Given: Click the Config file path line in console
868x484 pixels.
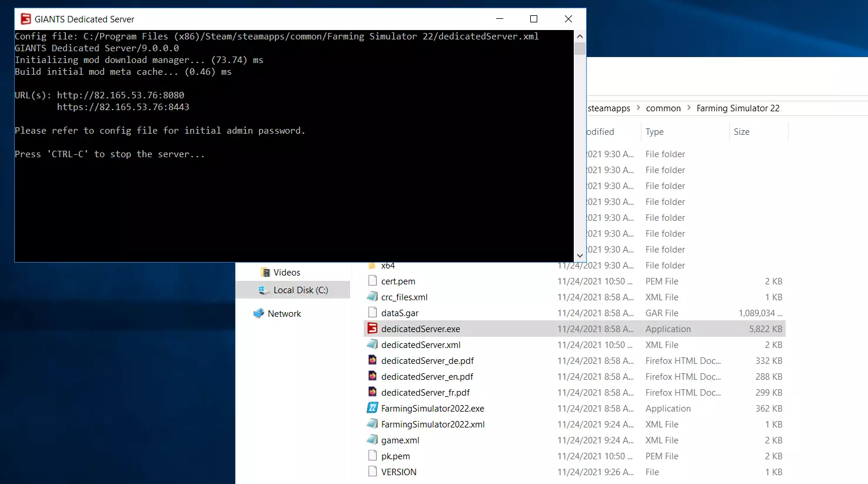Looking at the screenshot, I should (x=277, y=37).
